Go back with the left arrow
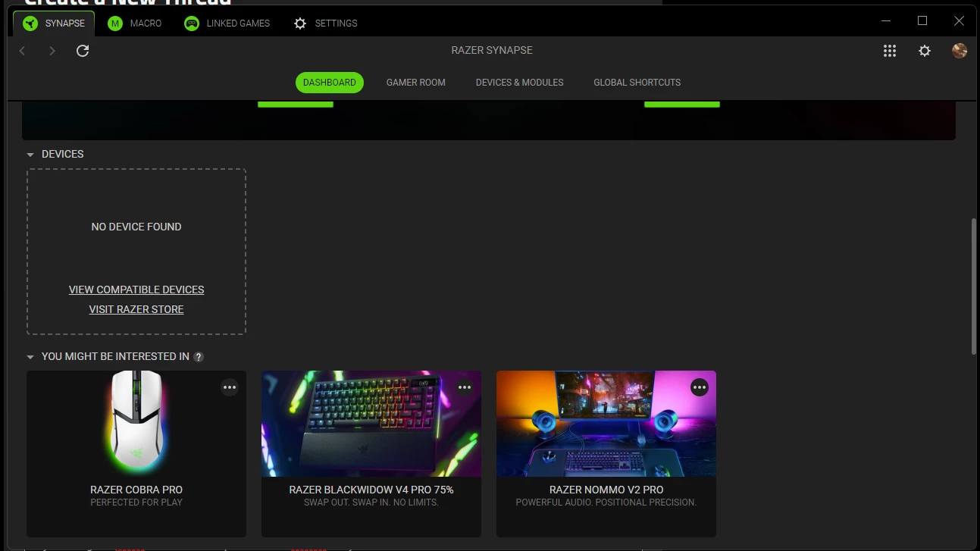 tap(23, 51)
